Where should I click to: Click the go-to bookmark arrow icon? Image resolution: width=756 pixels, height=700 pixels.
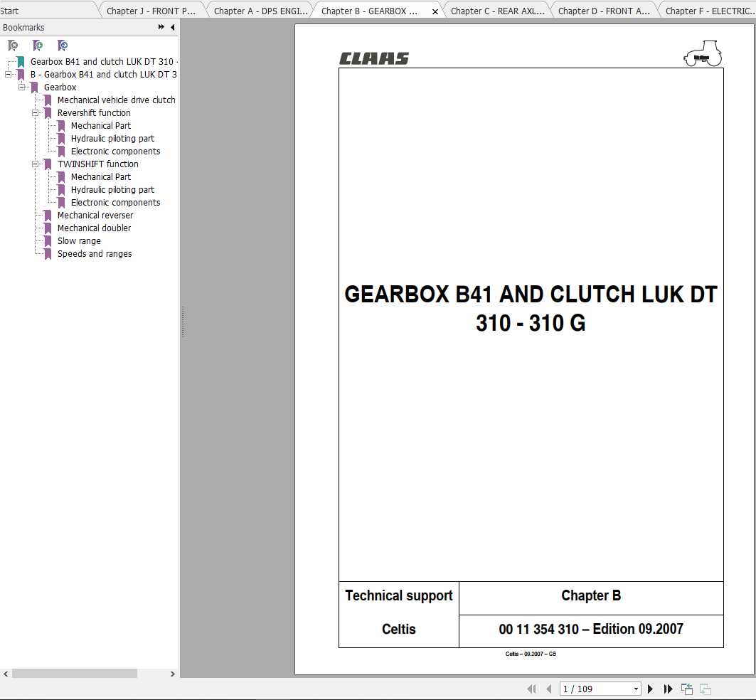point(63,46)
